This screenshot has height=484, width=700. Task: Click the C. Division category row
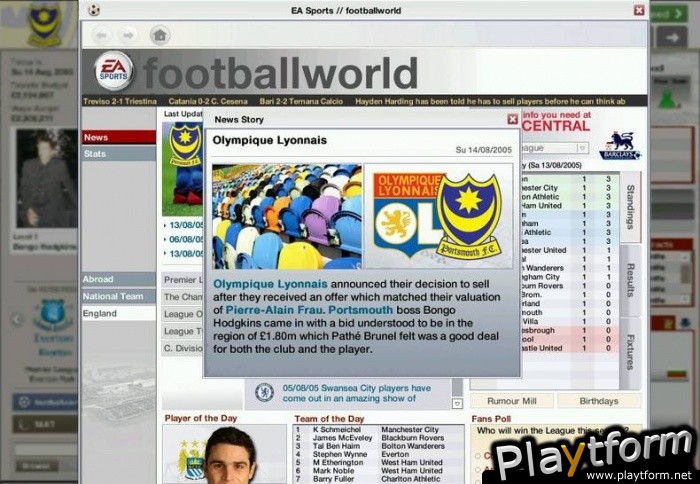point(183,349)
